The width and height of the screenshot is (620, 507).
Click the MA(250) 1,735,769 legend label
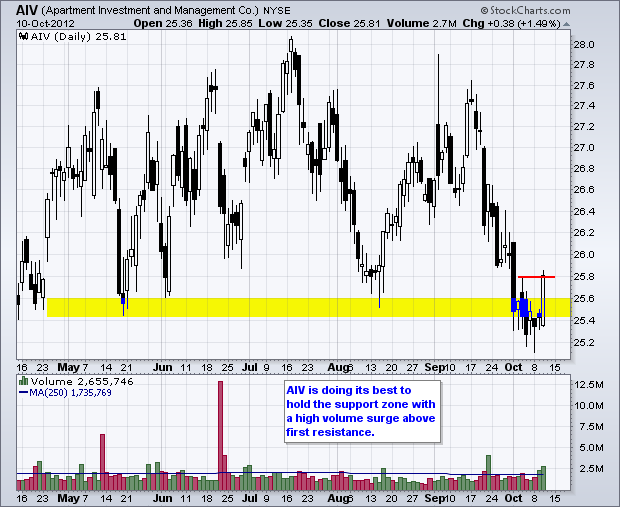[71, 393]
